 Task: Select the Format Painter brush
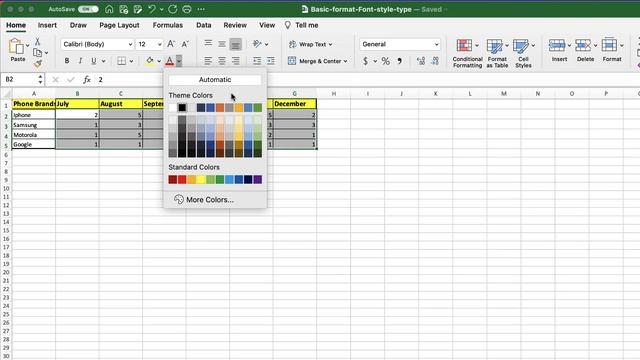coord(38,63)
